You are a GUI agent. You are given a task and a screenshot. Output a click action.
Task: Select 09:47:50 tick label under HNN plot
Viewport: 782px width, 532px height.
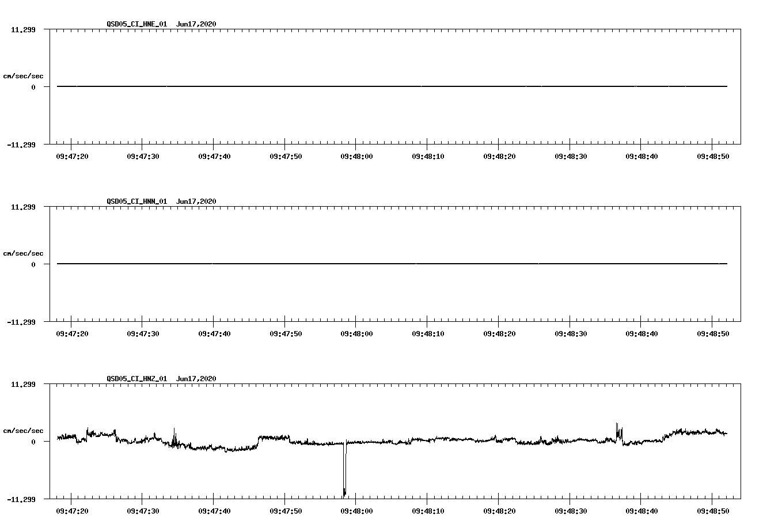pos(286,334)
